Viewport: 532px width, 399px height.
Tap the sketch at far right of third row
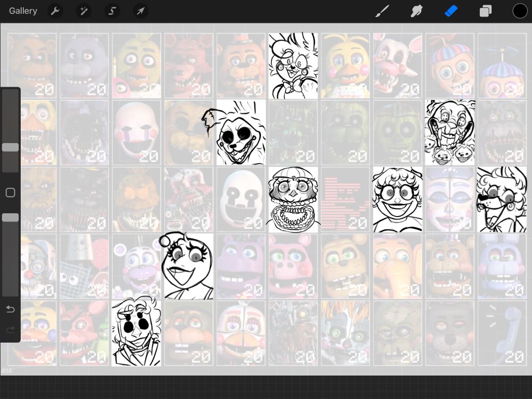502,199
